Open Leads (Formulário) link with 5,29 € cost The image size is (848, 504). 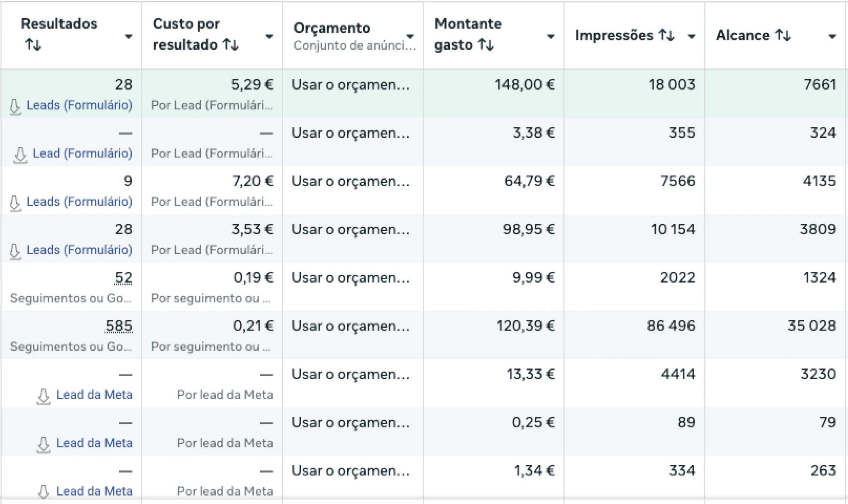coord(79,105)
